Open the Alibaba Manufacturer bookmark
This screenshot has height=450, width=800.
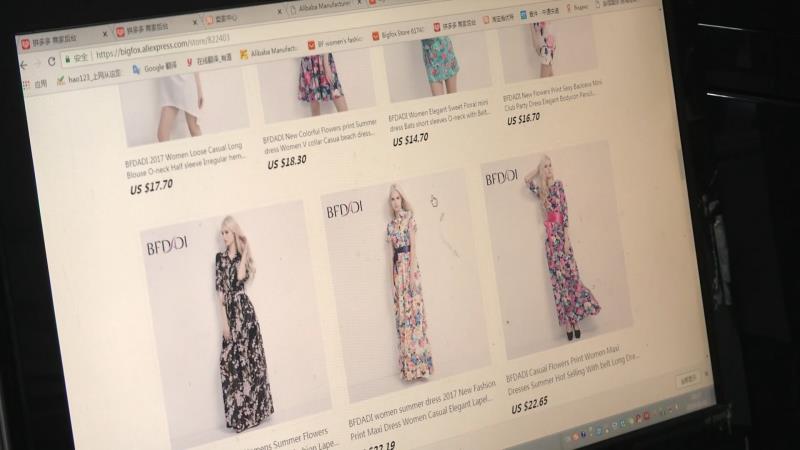(270, 50)
